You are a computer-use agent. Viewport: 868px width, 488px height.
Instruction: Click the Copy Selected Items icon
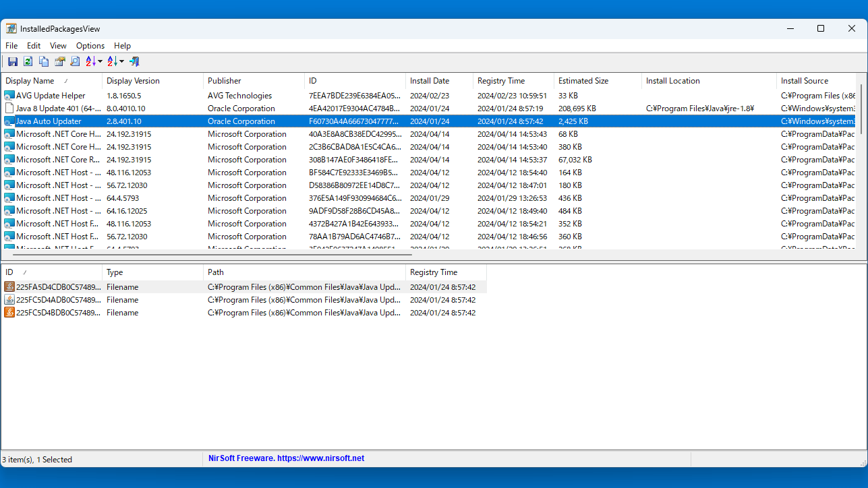click(x=44, y=61)
